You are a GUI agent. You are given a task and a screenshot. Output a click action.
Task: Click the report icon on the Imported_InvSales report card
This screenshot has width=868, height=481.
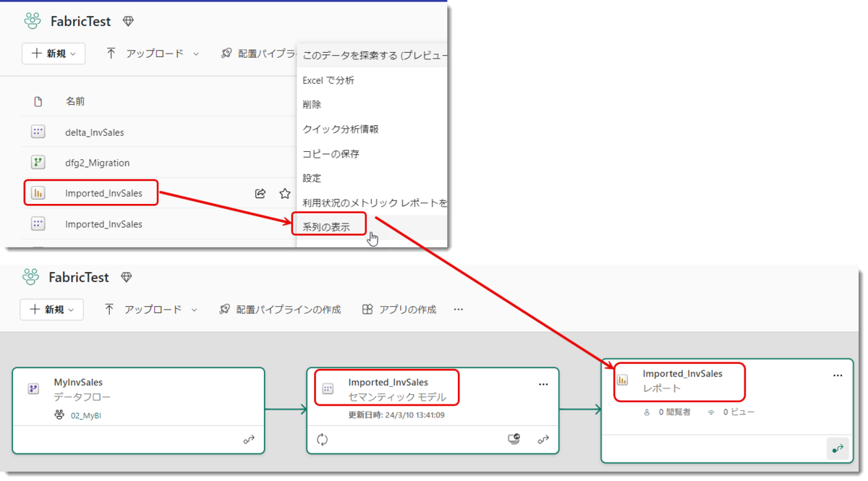(x=622, y=380)
